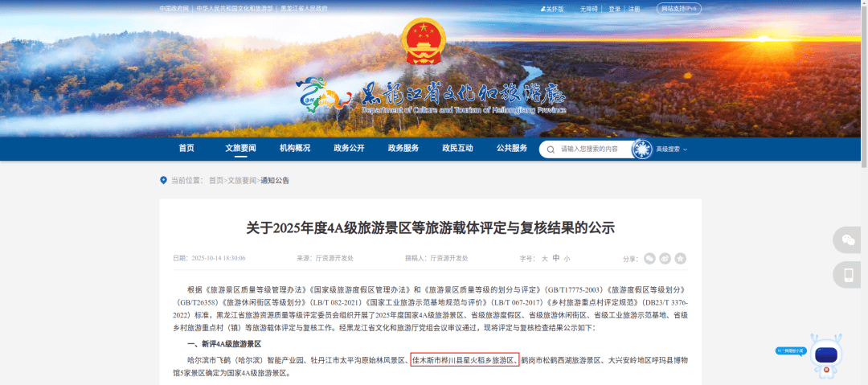The width and height of the screenshot is (868, 385).
Task: Click the snowflake search button
Action: 642,149
